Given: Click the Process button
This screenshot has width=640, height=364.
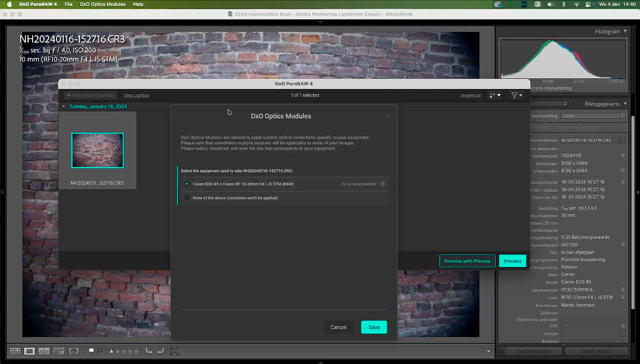Looking at the screenshot, I should (x=513, y=261).
